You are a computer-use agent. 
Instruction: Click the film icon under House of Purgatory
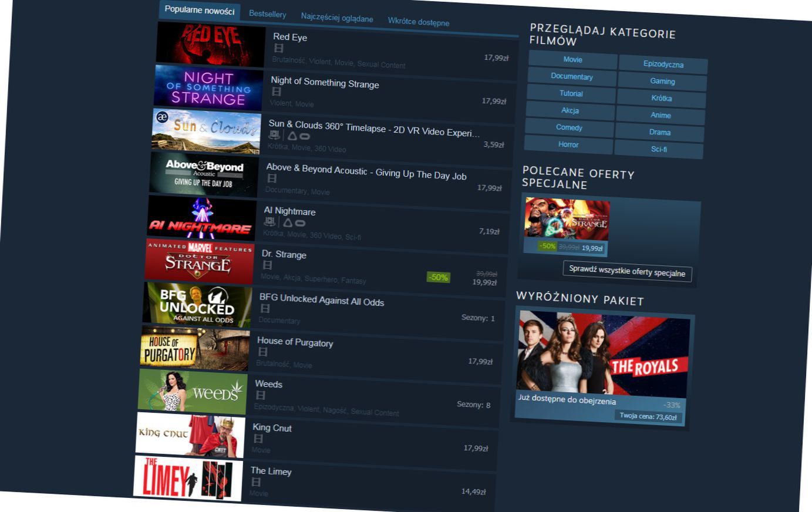point(263,352)
